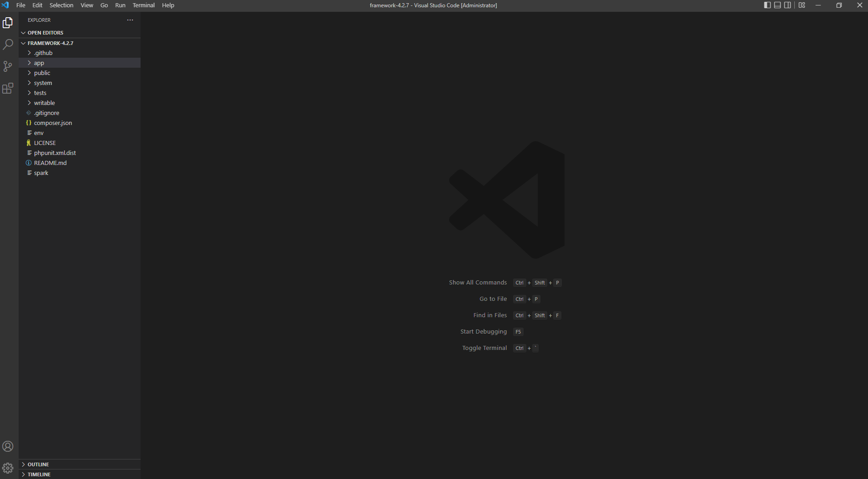This screenshot has width=868, height=479.
Task: Open the composer.json file
Action: click(80, 123)
